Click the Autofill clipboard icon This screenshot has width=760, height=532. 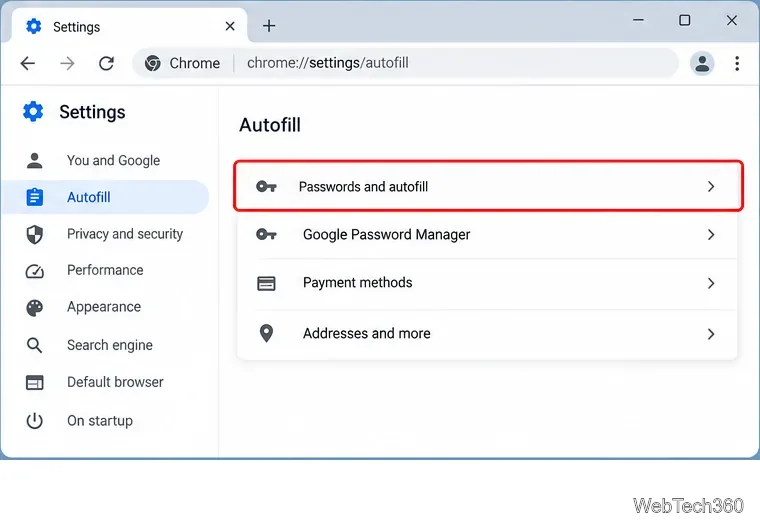[x=34, y=197]
